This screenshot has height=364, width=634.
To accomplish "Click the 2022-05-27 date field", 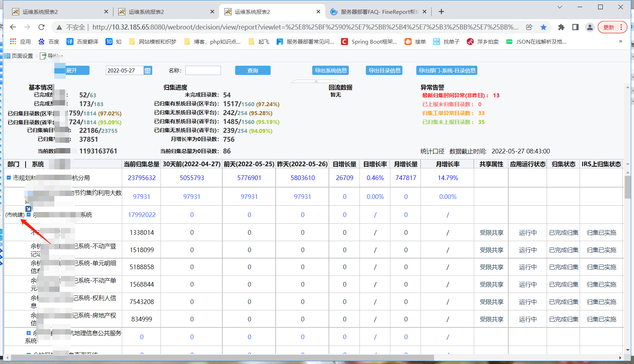I will coord(125,70).
